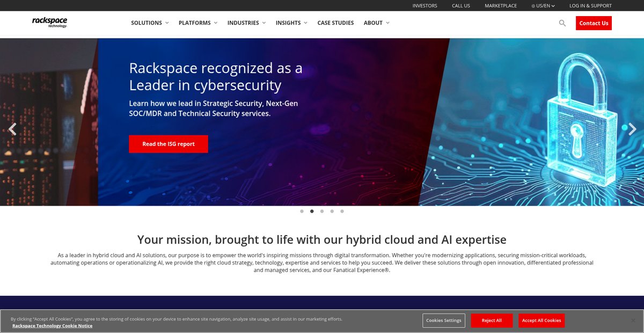This screenshot has width=644, height=333.
Task: Open Rackspace Technology Cookie Notice link
Action: (x=52, y=326)
